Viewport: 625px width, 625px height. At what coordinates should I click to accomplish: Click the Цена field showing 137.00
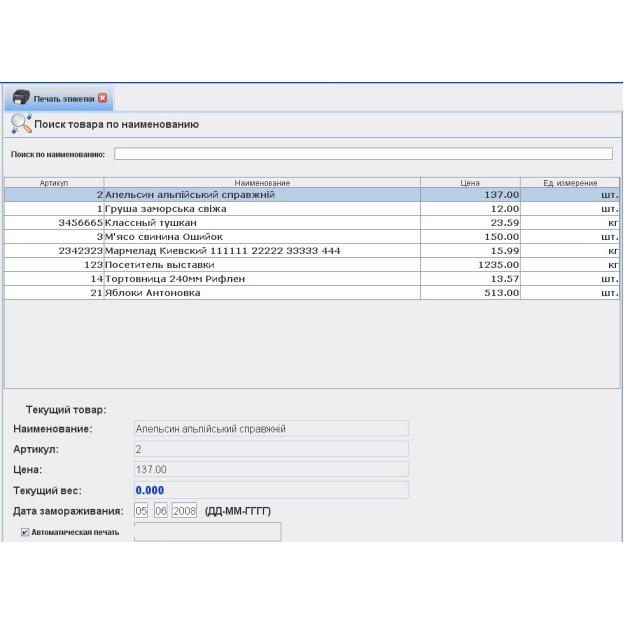coord(271,469)
